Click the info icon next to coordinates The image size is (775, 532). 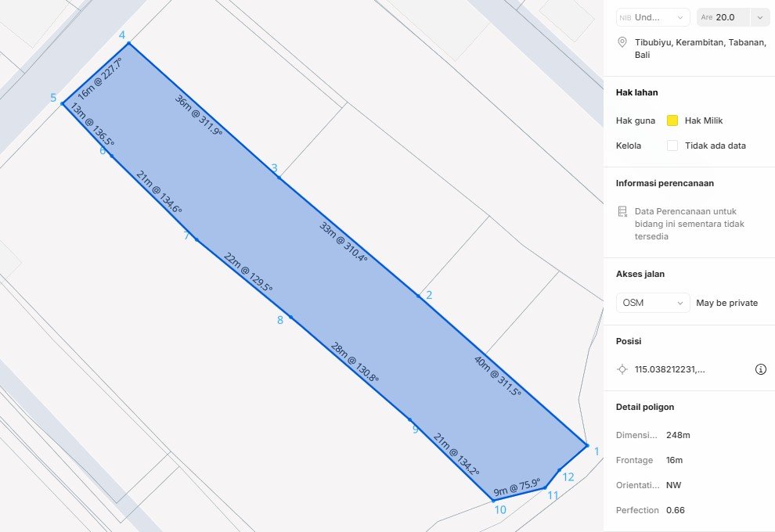point(759,369)
